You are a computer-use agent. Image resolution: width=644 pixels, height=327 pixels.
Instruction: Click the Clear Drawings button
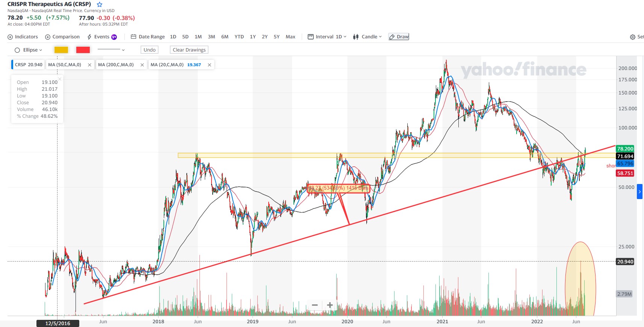[189, 50]
